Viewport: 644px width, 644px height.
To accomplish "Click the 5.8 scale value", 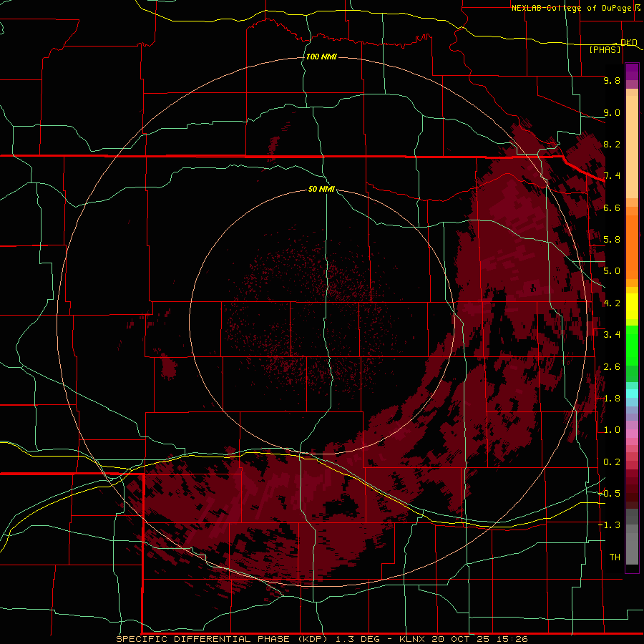I will [x=612, y=240].
